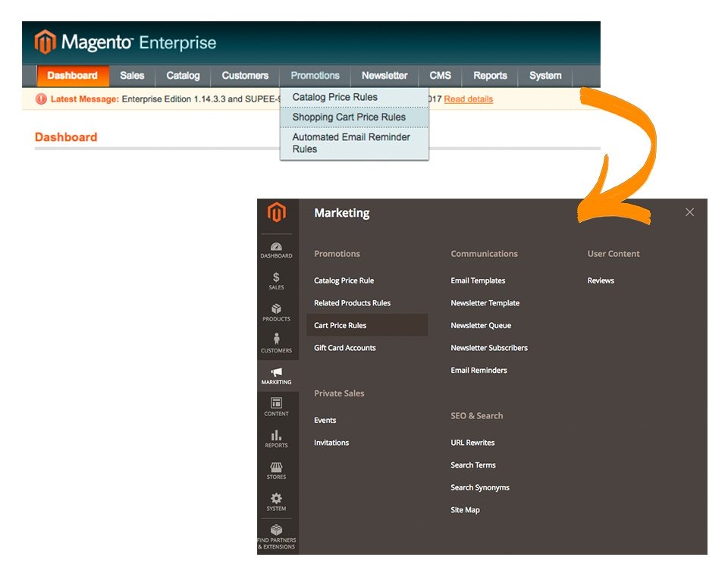Follow the Read details link
This screenshot has height=576, width=728.
(469, 99)
